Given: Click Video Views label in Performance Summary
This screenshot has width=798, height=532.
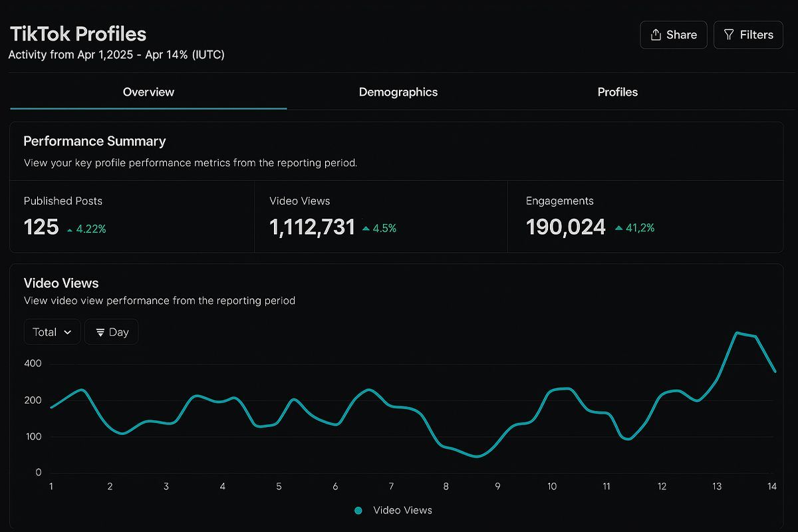Looking at the screenshot, I should pyautogui.click(x=300, y=201).
